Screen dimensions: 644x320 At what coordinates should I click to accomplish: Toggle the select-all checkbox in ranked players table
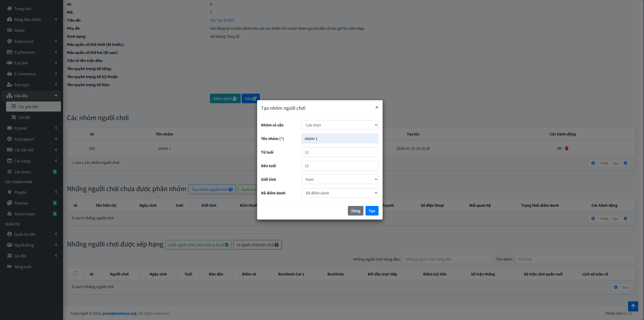(75, 273)
